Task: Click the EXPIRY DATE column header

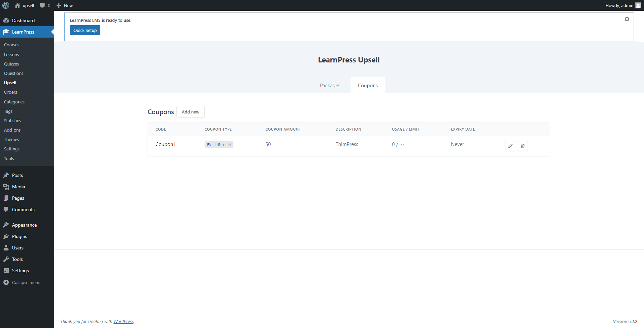Action: click(463, 129)
